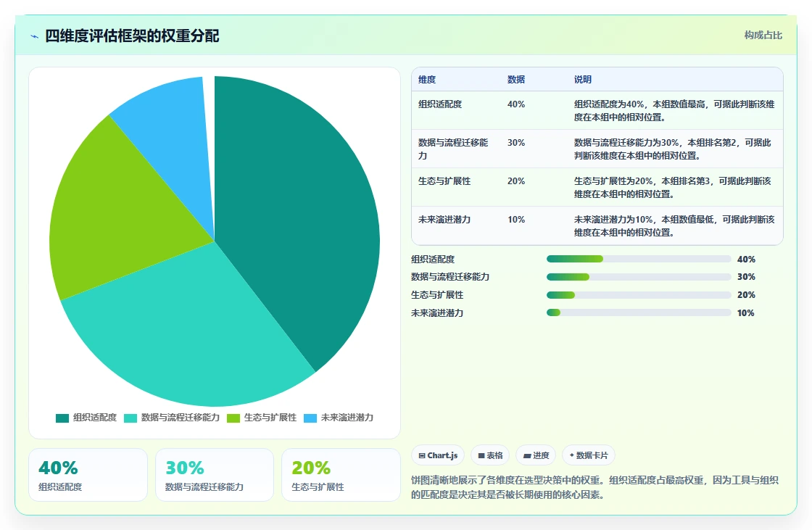
Task: Click the 10% table cell
Action: 515,219
